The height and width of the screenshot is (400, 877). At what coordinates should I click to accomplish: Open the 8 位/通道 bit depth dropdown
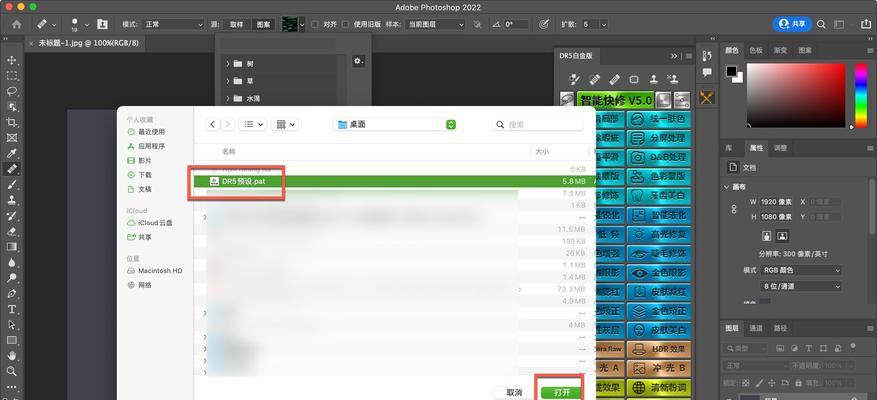click(x=800, y=286)
